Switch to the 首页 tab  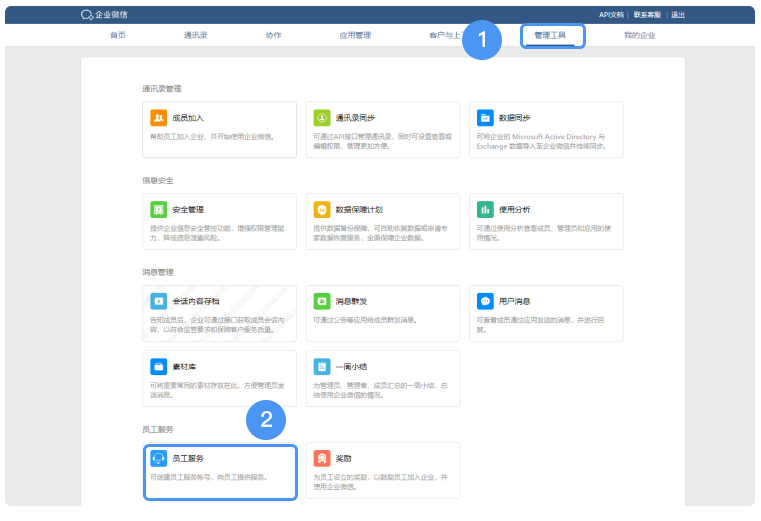[x=118, y=36]
